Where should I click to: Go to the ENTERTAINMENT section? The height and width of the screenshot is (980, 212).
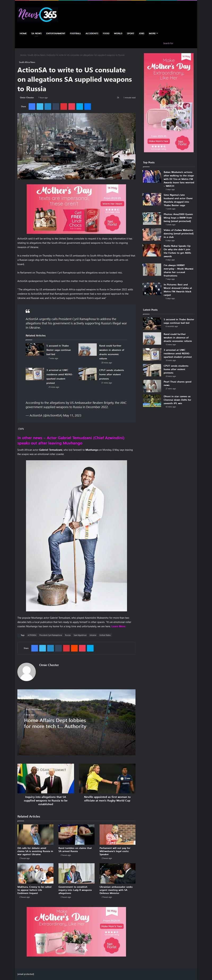[x=56, y=34]
